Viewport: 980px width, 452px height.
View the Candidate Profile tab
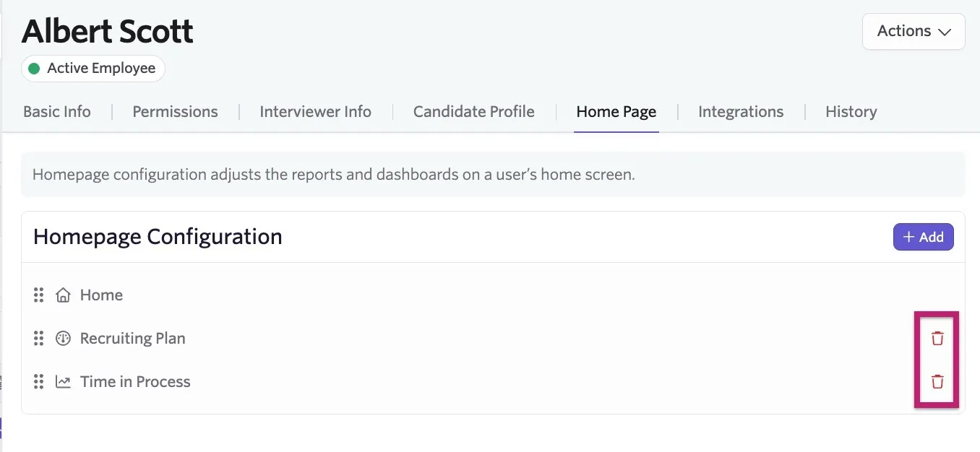tap(474, 111)
